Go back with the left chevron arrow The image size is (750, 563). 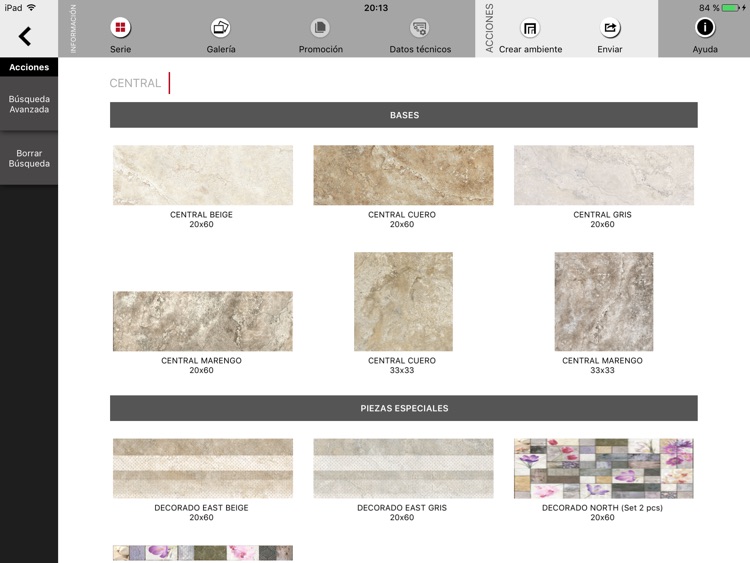coord(25,36)
